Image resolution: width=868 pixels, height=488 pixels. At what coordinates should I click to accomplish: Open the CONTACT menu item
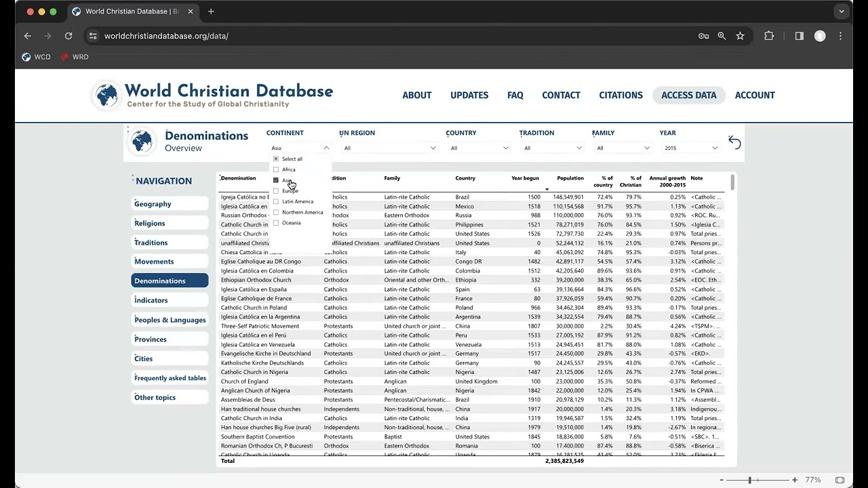point(561,96)
